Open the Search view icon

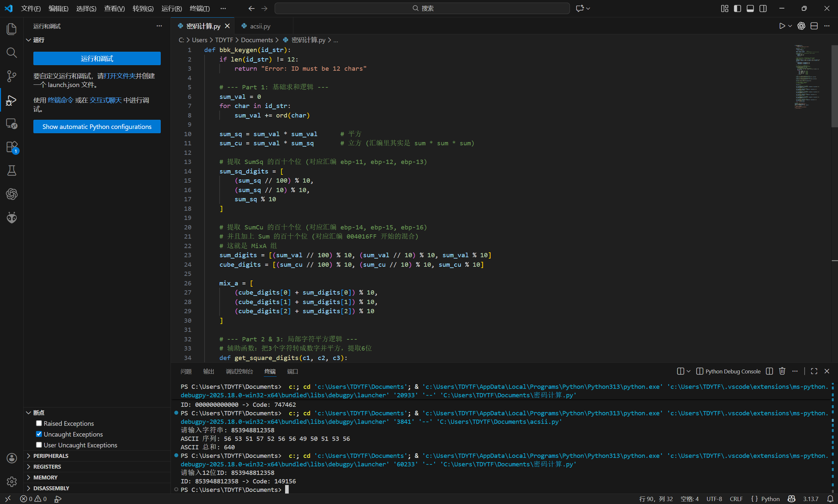point(11,53)
